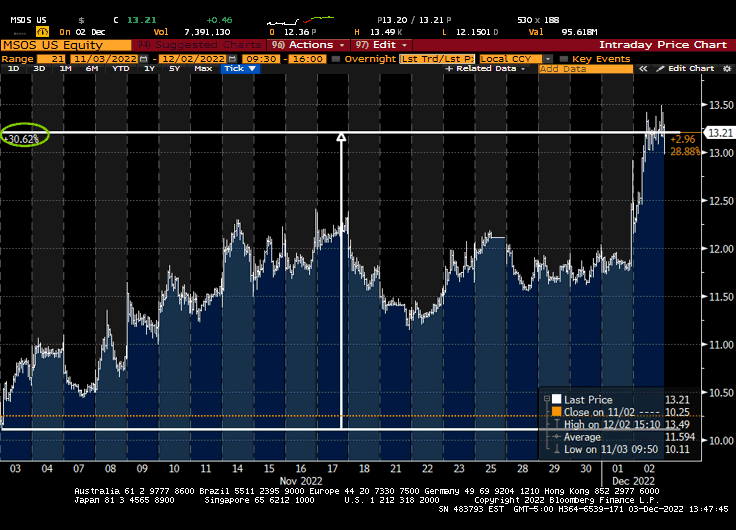This screenshot has height=530, width=736.
Task: Click the double-left chevron collapse icon
Action: [x=643, y=69]
